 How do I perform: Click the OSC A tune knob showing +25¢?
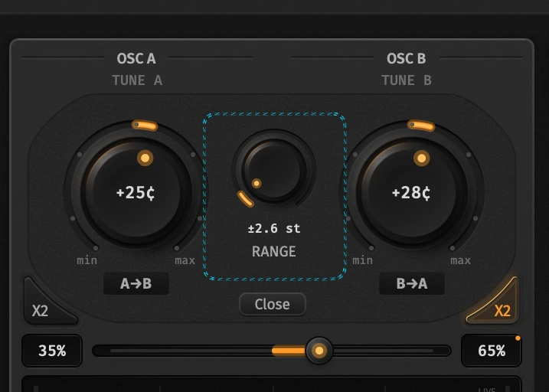click(x=136, y=191)
